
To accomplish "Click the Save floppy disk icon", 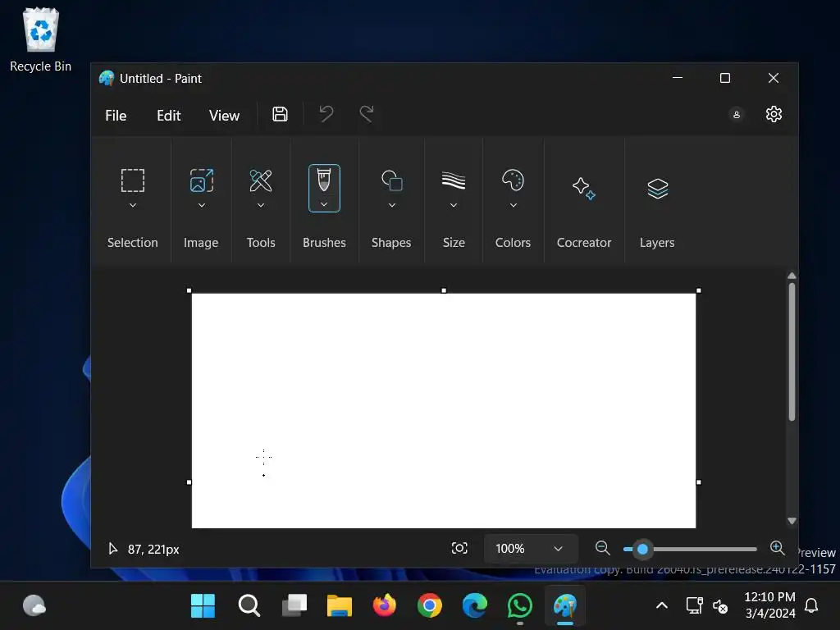I will (x=280, y=114).
